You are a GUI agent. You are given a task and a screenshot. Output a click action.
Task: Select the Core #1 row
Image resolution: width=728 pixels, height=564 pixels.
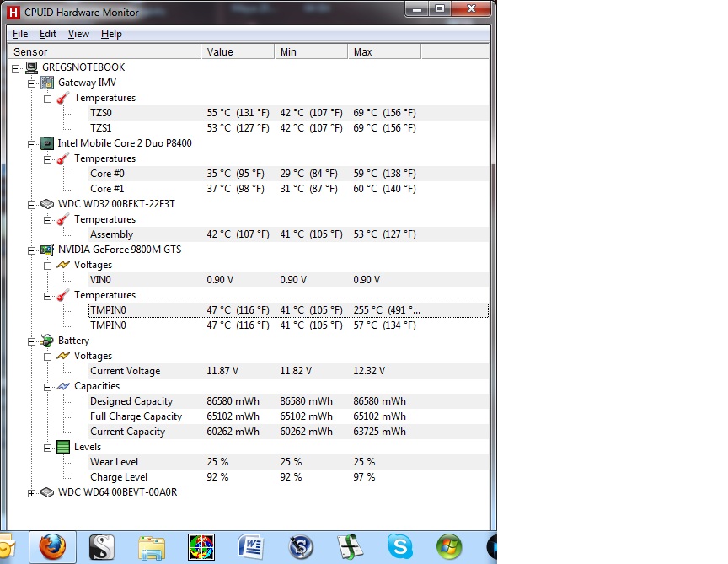coord(288,189)
